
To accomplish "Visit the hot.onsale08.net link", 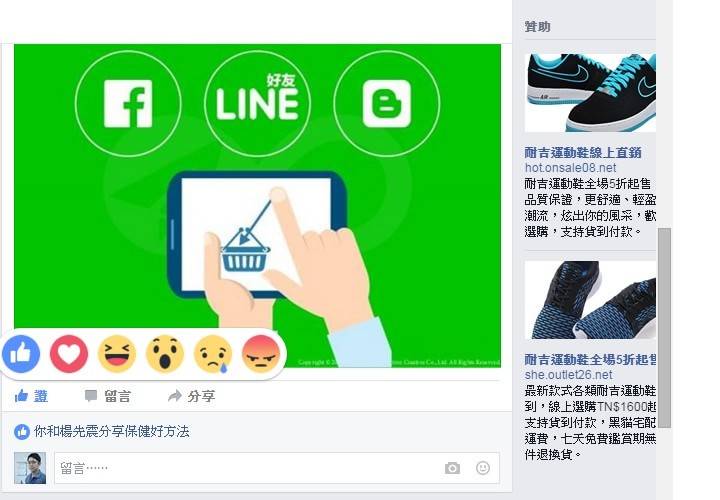I will click(570, 168).
